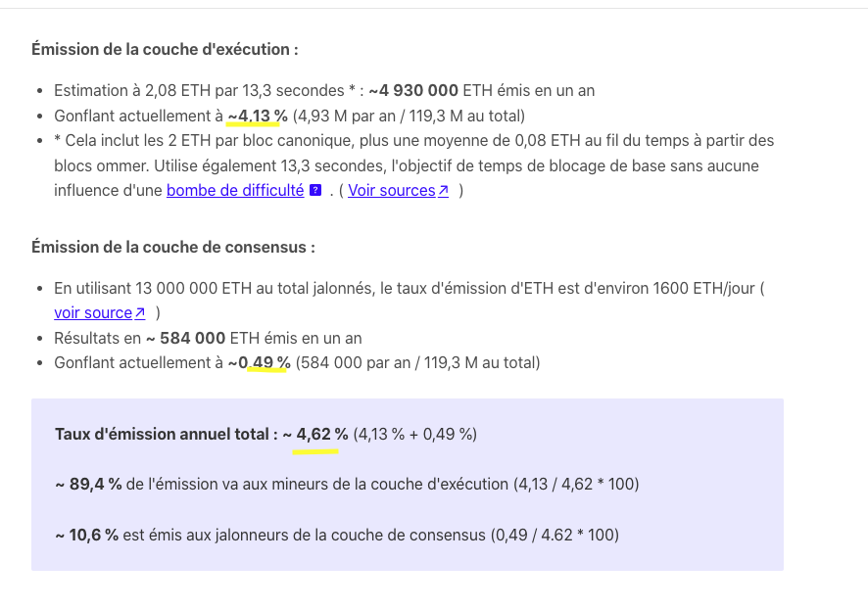Open the lowercase voir source link text
868x609 pixels.
point(92,313)
